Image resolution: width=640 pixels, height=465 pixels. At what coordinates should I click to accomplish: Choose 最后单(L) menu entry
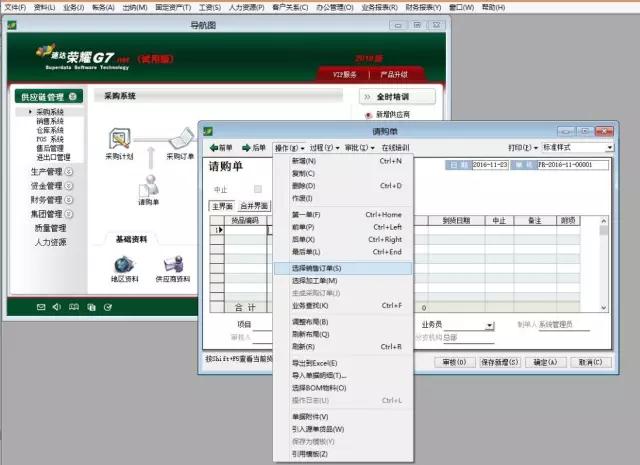click(x=343, y=252)
